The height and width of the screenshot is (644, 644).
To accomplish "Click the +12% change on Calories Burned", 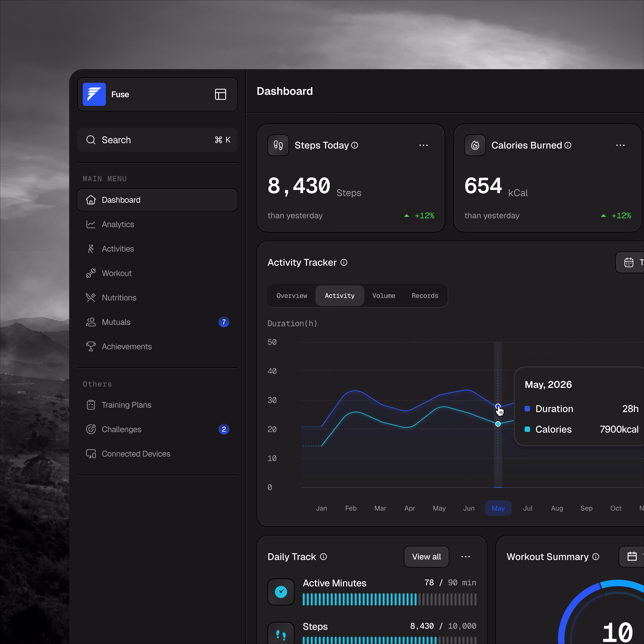I will (x=621, y=216).
